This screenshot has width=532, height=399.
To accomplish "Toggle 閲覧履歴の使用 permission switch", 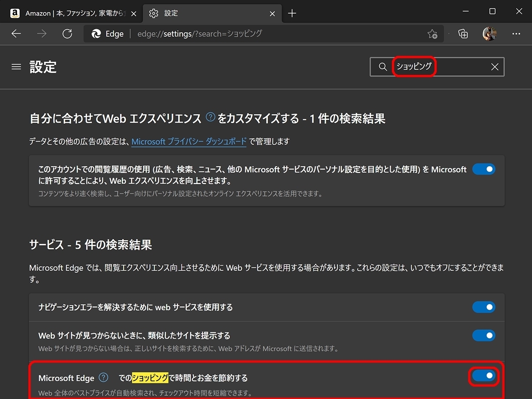I will tap(484, 169).
